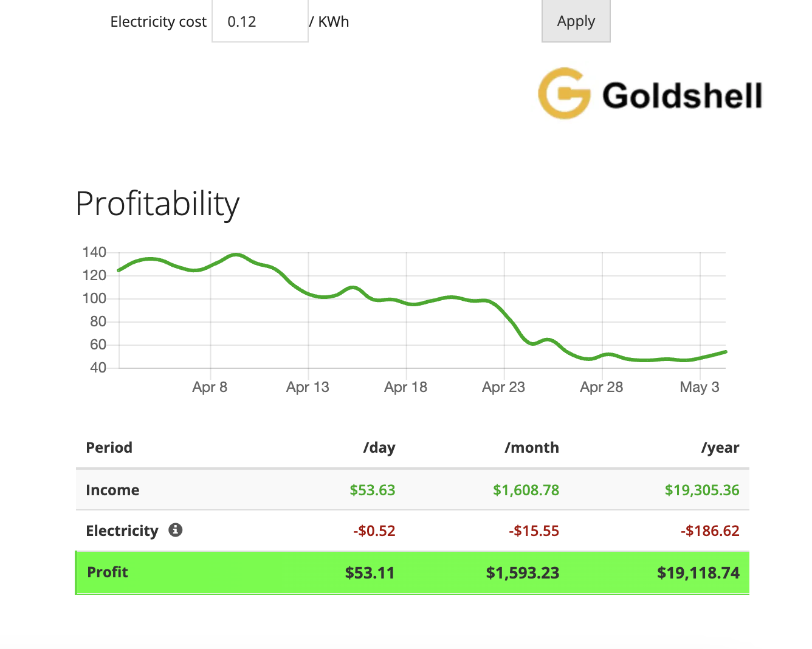The height and width of the screenshot is (649, 812).
Task: Click the daily income value $53.63
Action: [x=372, y=490]
